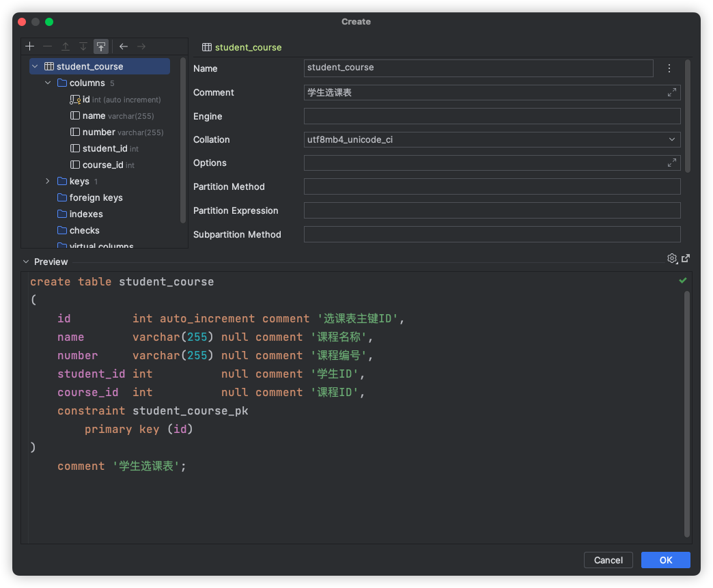Open preview in external editor icon
Image resolution: width=713 pixels, height=588 pixels.
click(x=686, y=258)
